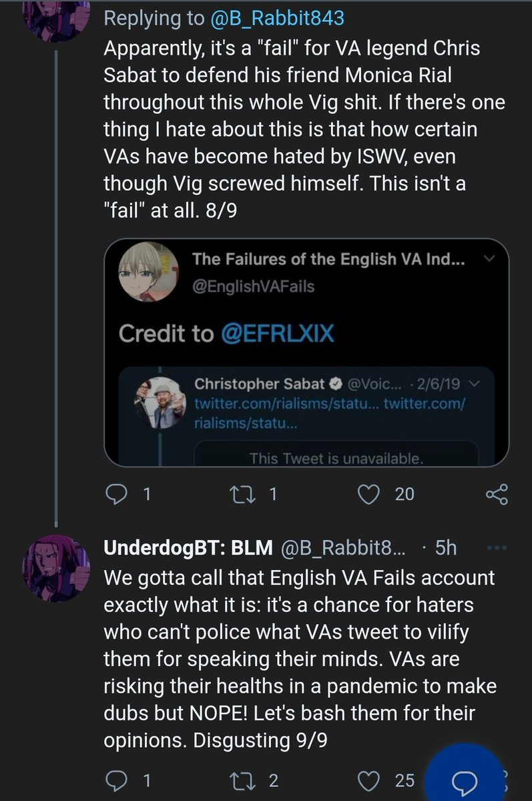The width and height of the screenshot is (532, 801).
Task: Share the 8/9 tweet
Action: click(497, 494)
